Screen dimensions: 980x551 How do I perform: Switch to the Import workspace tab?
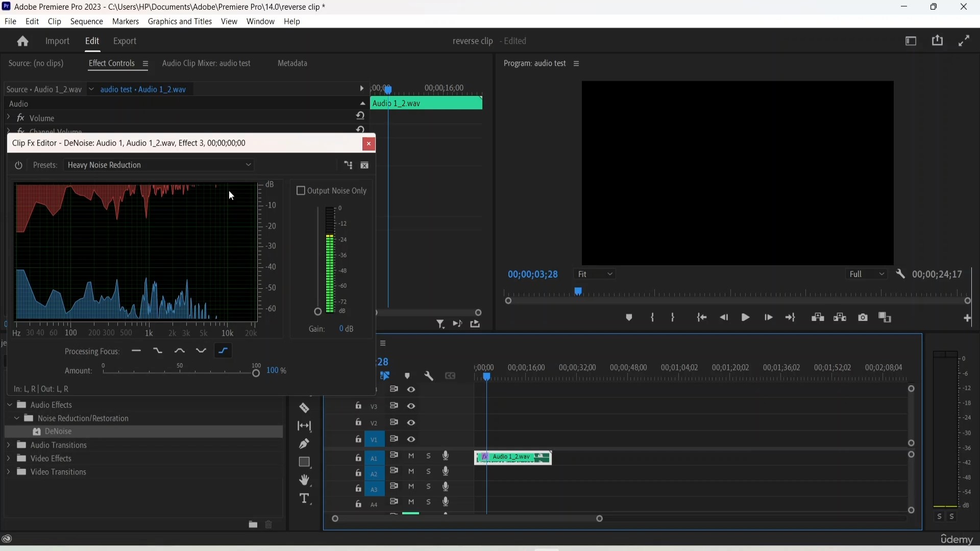pyautogui.click(x=58, y=42)
